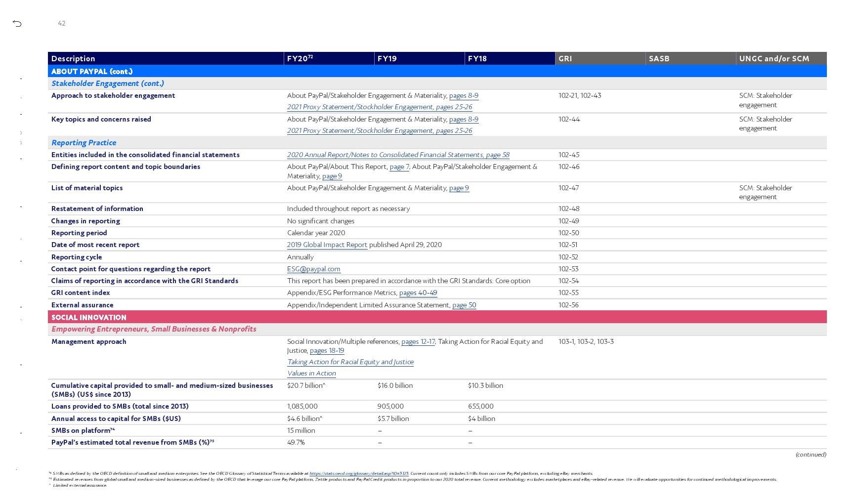Image resolution: width=860 pixels, height=504 pixels.
Task: Open 2021 Proxy Statement link under Key topics and concerns
Action: pos(380,131)
